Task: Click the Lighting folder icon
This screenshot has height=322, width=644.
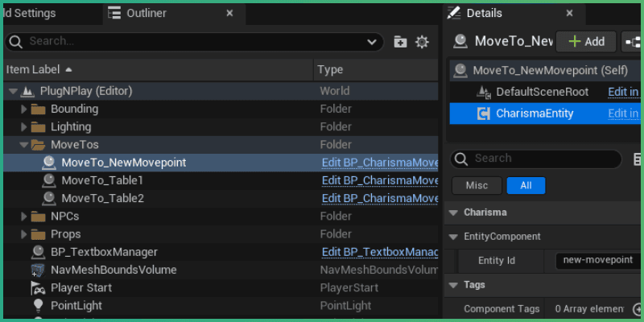Action: click(x=38, y=127)
